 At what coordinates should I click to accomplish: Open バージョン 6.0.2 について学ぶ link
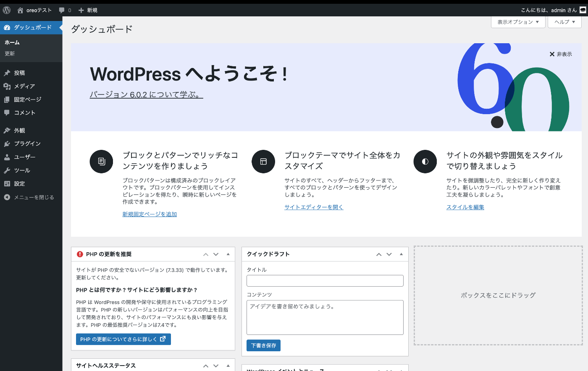tap(146, 95)
